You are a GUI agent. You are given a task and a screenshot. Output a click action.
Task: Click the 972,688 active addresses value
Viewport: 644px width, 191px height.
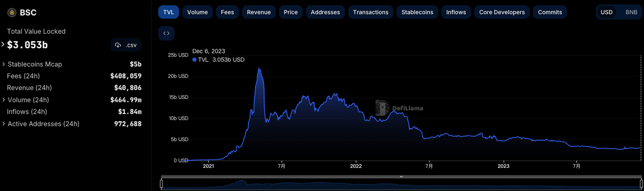pos(128,124)
